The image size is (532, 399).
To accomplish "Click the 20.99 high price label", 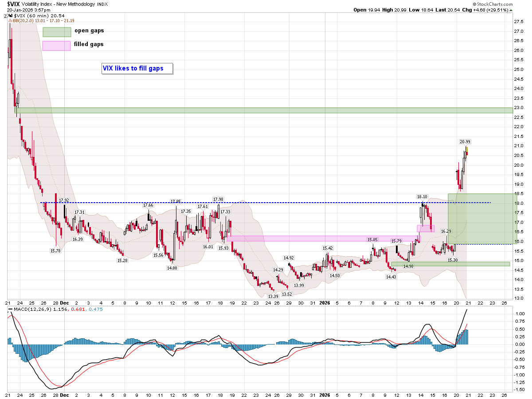I will coord(465,142).
